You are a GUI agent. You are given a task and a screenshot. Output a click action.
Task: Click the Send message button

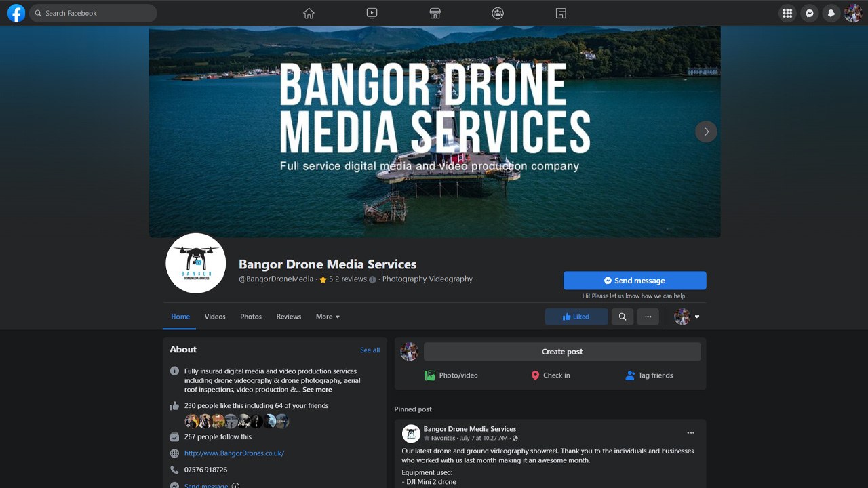pyautogui.click(x=635, y=281)
